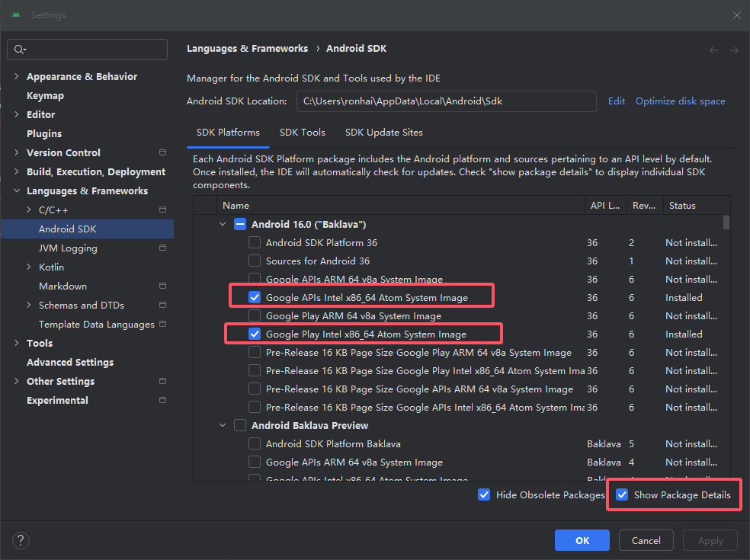Uncheck Google APIs Intel x86_64 Atom System Image

[255, 298]
